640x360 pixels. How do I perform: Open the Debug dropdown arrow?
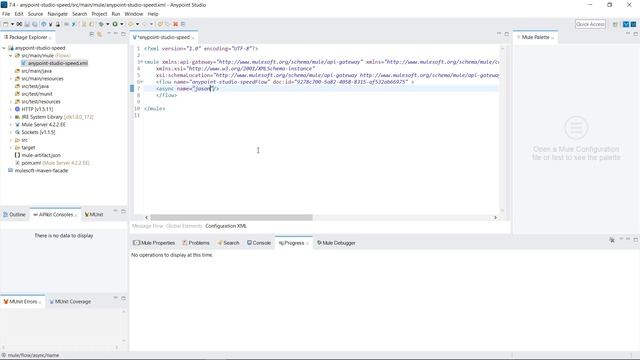pyautogui.click(x=108, y=24)
